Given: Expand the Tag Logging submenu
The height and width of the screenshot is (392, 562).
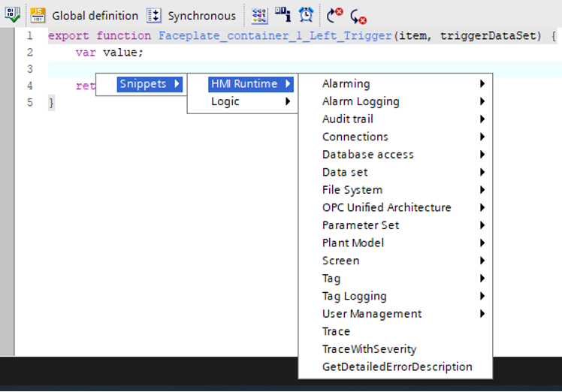Looking at the screenshot, I should 403,296.
